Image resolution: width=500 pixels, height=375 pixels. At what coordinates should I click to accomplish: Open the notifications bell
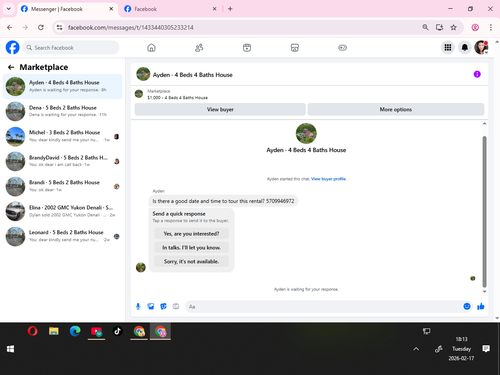tap(464, 48)
